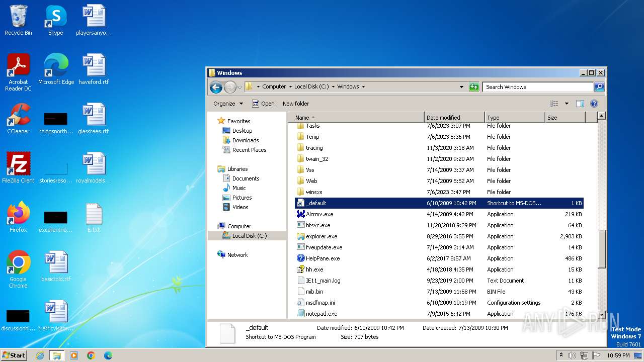Click Local Disk (C:) in breadcrumb
The height and width of the screenshot is (362, 644).
[311, 86]
